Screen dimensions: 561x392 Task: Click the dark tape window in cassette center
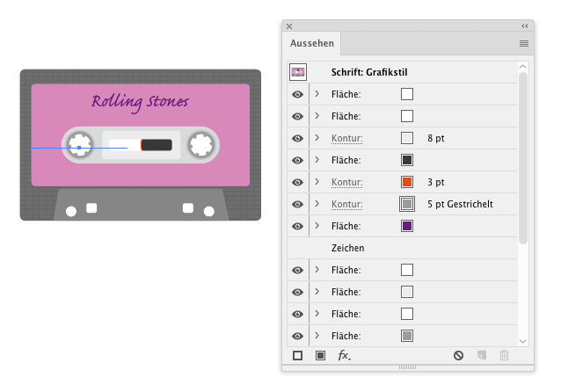pos(157,145)
